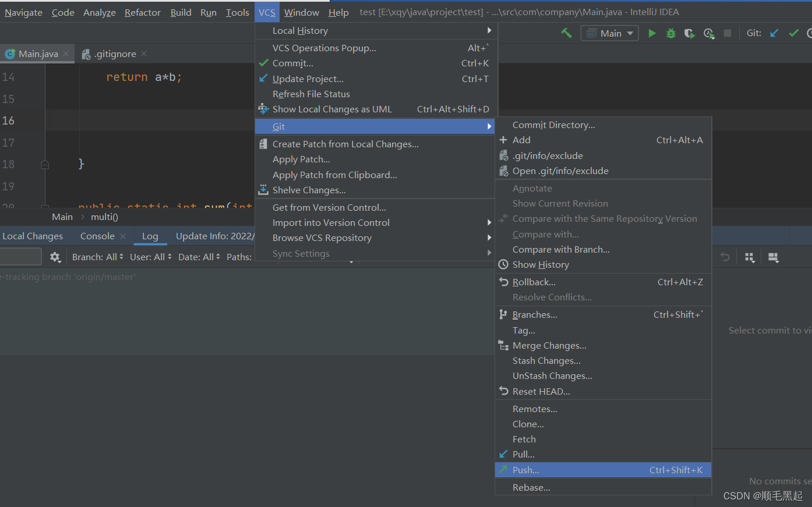This screenshot has height=507, width=812.
Task: Open the Window menu
Action: pos(302,12)
